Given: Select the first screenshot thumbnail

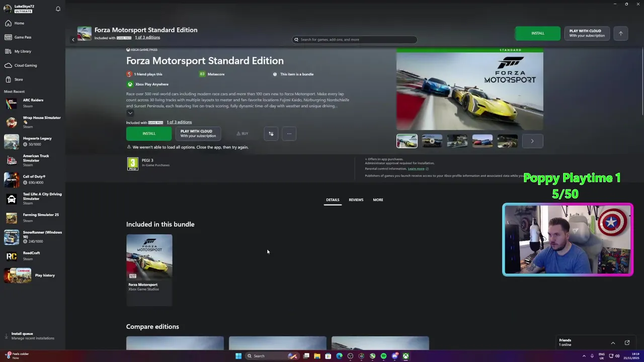Looking at the screenshot, I should click(x=407, y=141).
